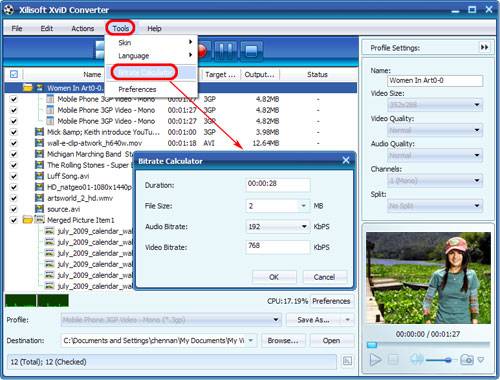This screenshot has height=380, width=500.
Task: Open the Destination path dropdown
Action: (x=251, y=340)
